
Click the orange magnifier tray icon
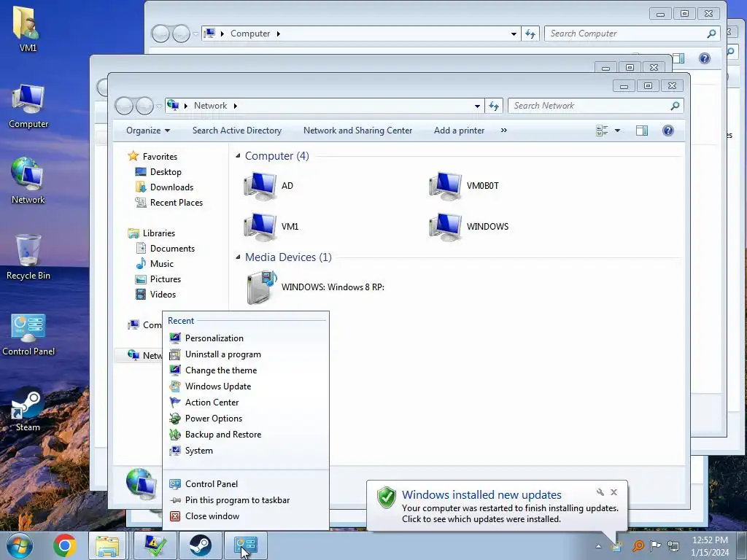[638, 545]
